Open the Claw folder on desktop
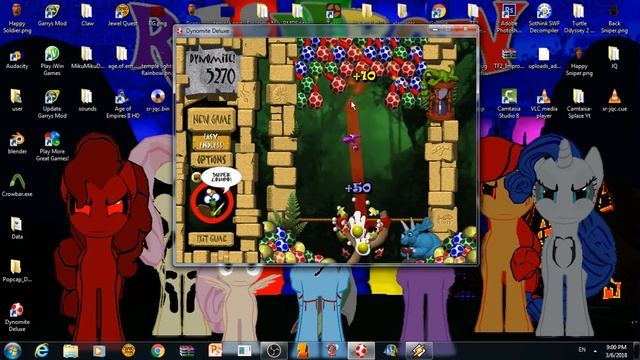 pyautogui.click(x=87, y=16)
